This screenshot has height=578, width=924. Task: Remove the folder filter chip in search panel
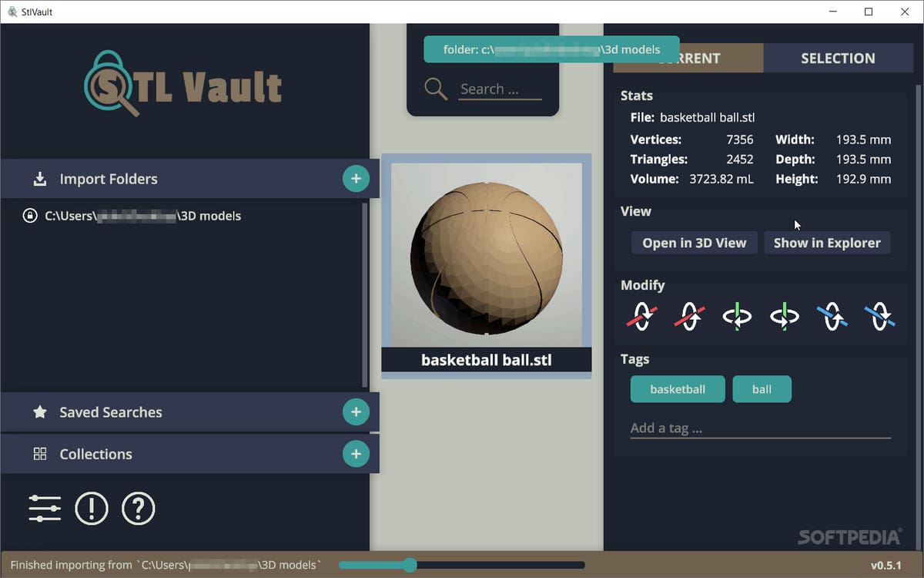tap(551, 49)
